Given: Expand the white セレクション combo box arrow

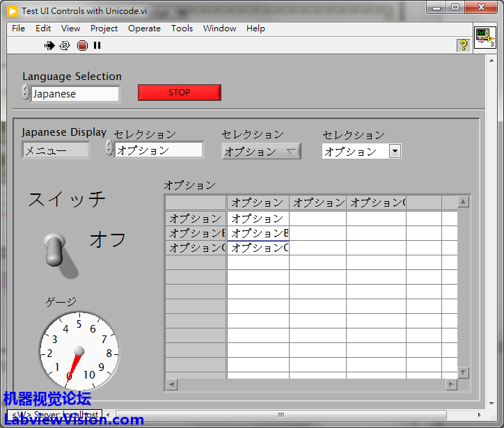Looking at the screenshot, I should [395, 151].
